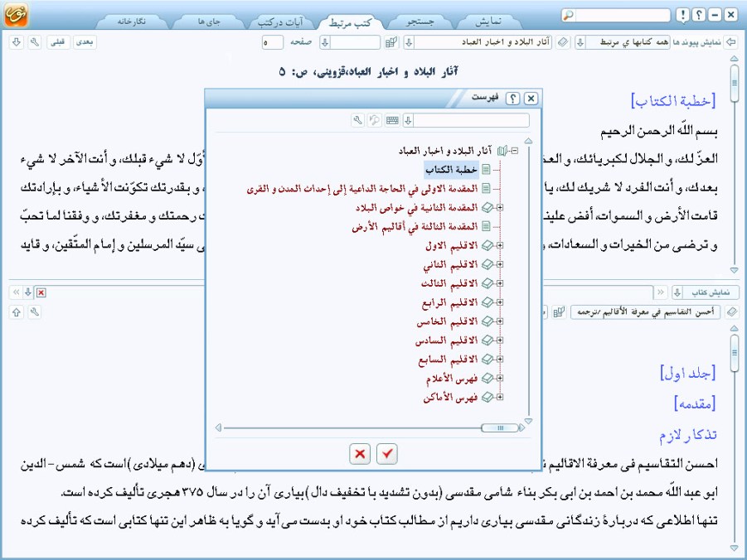Screen dimensions: 747x560
Task: Cancel the فهرست dialog with the red X button
Action: (360, 454)
